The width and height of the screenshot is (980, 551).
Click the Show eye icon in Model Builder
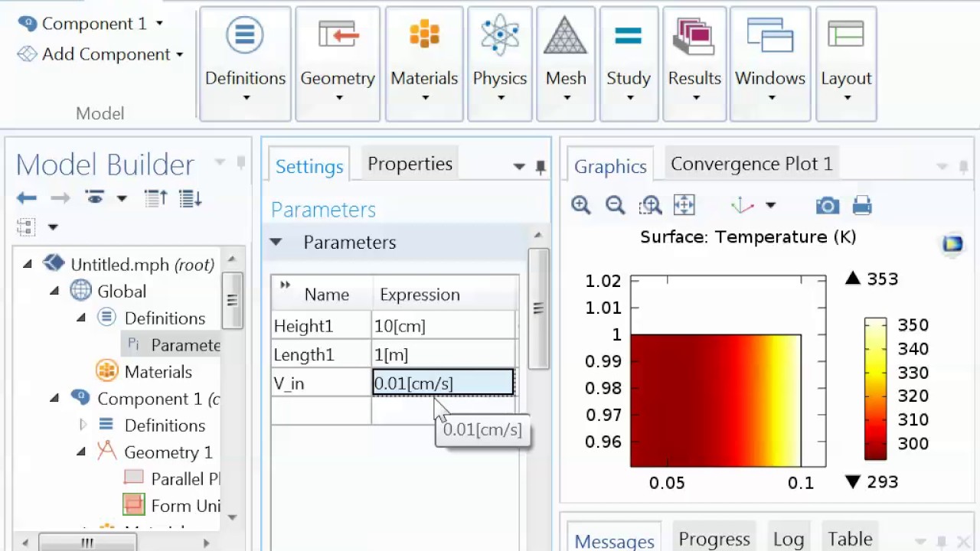click(95, 198)
